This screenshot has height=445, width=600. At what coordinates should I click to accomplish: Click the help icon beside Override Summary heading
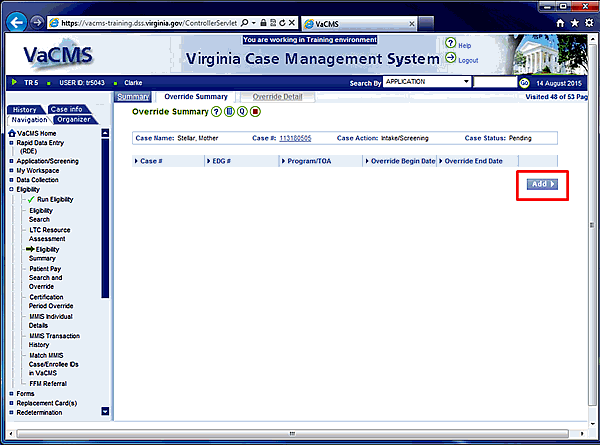[215, 112]
